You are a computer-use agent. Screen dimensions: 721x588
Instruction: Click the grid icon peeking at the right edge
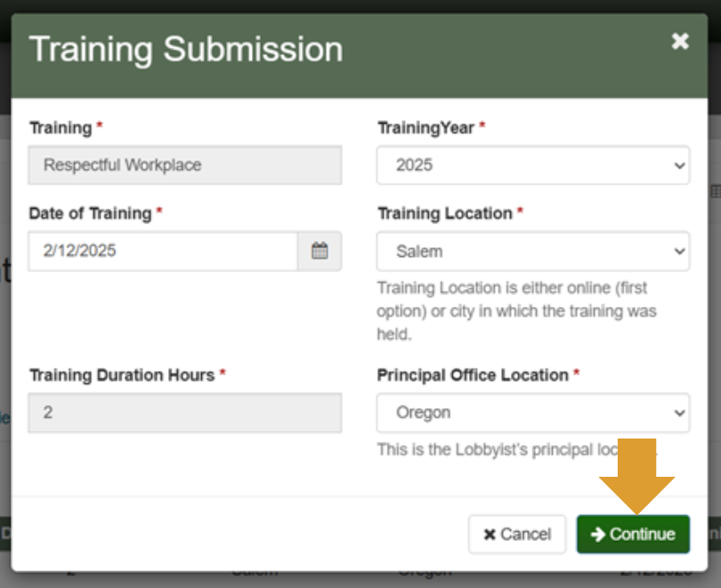pyautogui.click(x=715, y=189)
